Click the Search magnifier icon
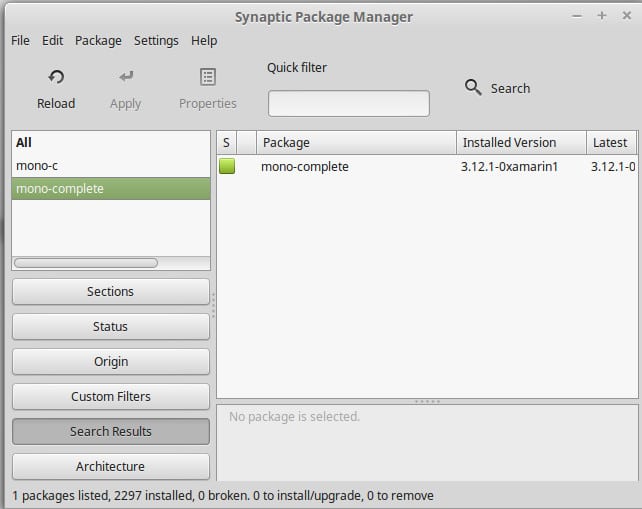This screenshot has height=509, width=642. [474, 88]
